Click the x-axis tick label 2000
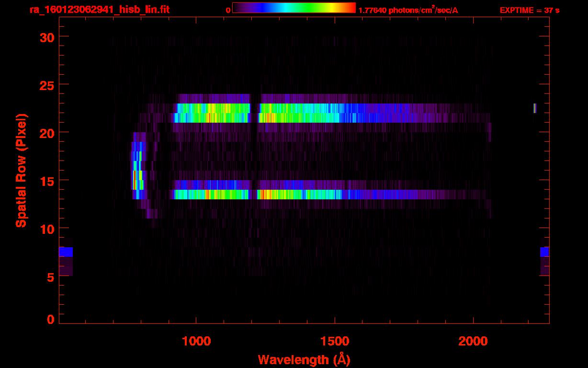Screen dimensions: 588x368 (474, 341)
